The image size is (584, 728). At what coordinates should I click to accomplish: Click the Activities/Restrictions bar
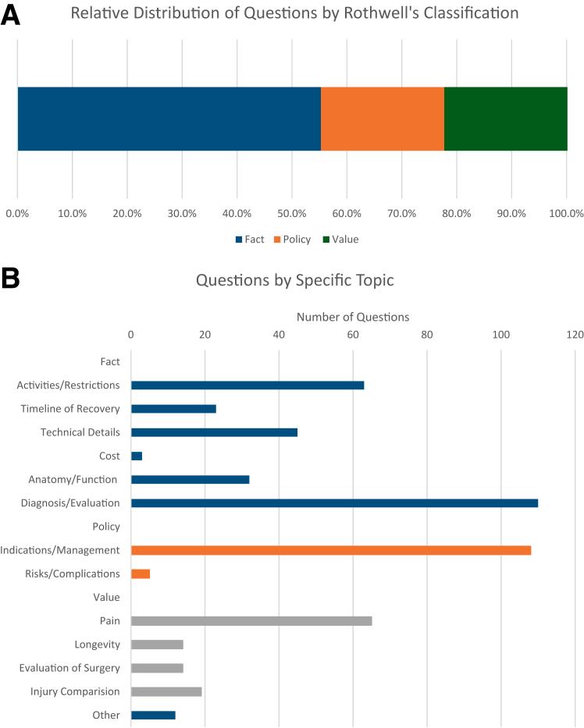click(247, 385)
